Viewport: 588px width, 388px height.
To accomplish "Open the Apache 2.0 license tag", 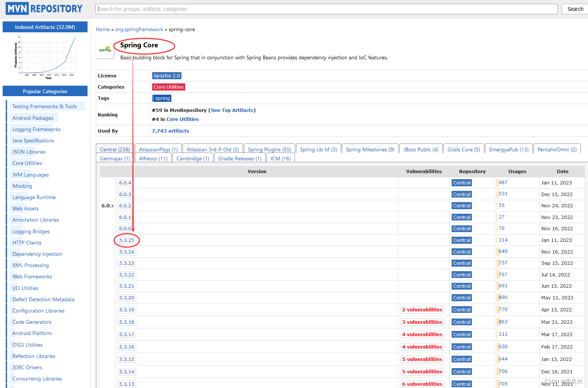I will (166, 75).
